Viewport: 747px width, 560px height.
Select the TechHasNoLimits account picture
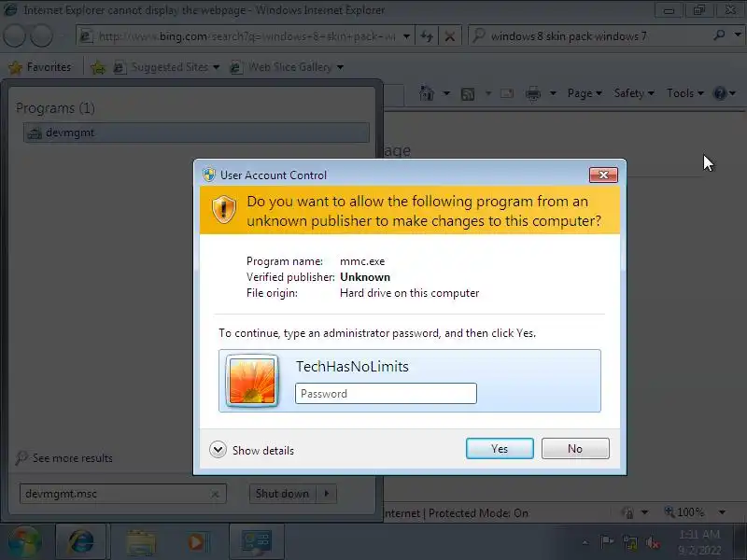point(251,381)
